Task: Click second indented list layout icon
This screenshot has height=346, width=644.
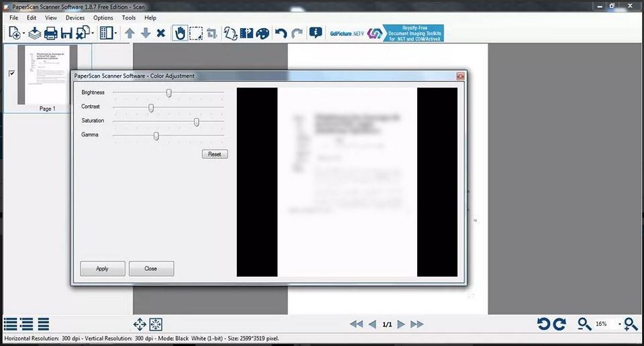Action: (x=27, y=325)
